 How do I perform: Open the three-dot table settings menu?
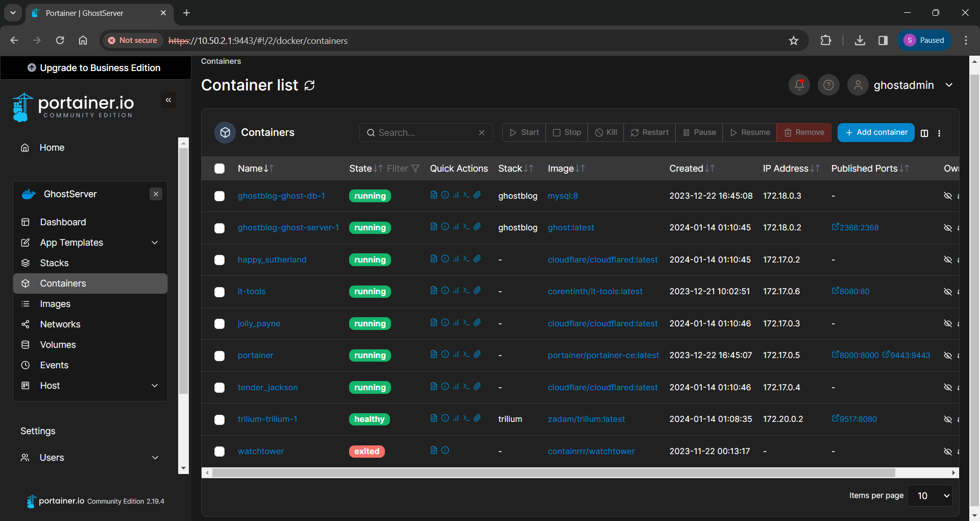click(939, 133)
